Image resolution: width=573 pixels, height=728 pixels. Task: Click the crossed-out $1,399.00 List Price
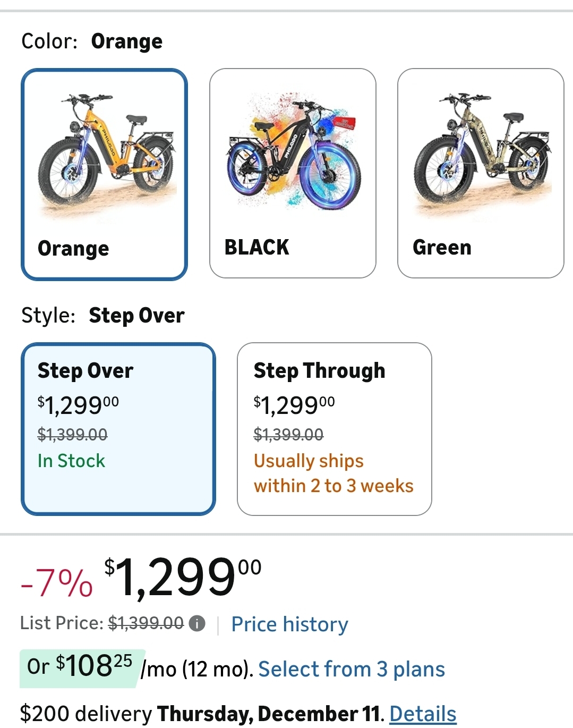146,623
